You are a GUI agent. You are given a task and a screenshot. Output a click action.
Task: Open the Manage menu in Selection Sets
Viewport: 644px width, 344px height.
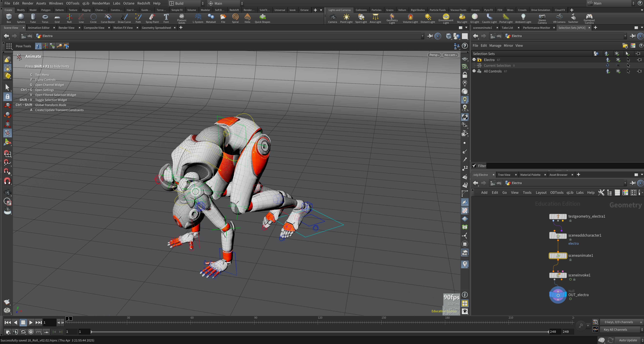[x=495, y=46]
